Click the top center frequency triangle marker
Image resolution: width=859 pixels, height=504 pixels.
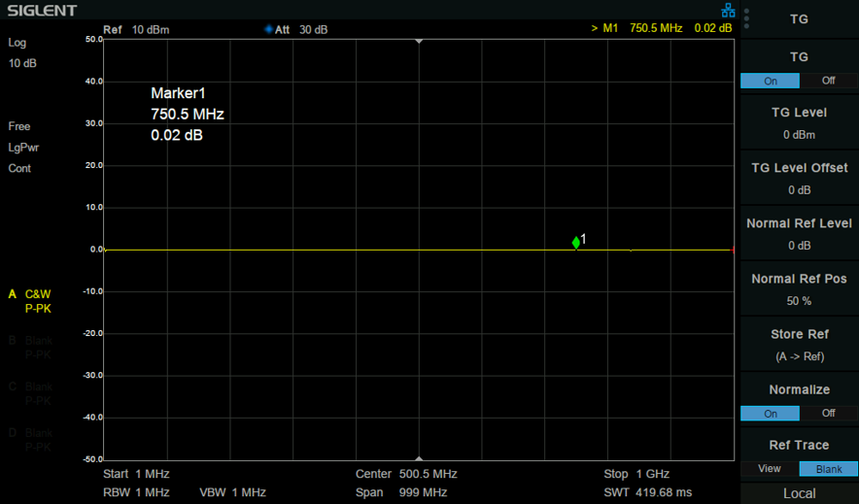tap(419, 42)
